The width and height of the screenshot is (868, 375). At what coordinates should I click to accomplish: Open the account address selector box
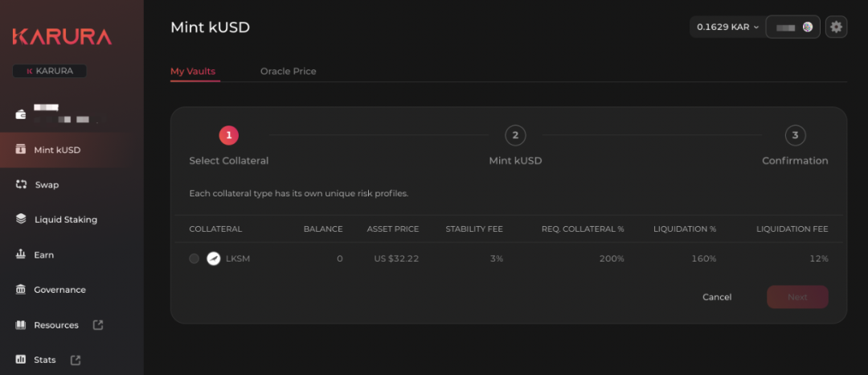(792, 27)
